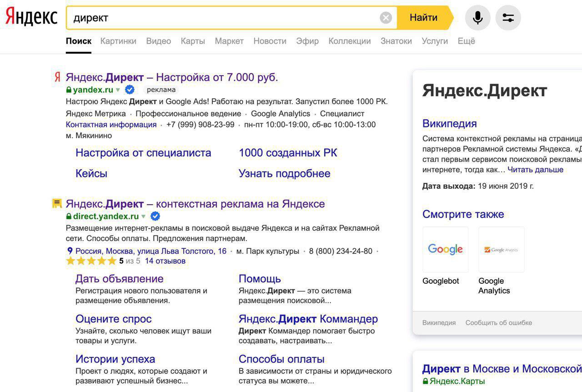Click the phone number +7 (999) 908-23-99
This screenshot has width=582, height=392.
tap(201, 125)
